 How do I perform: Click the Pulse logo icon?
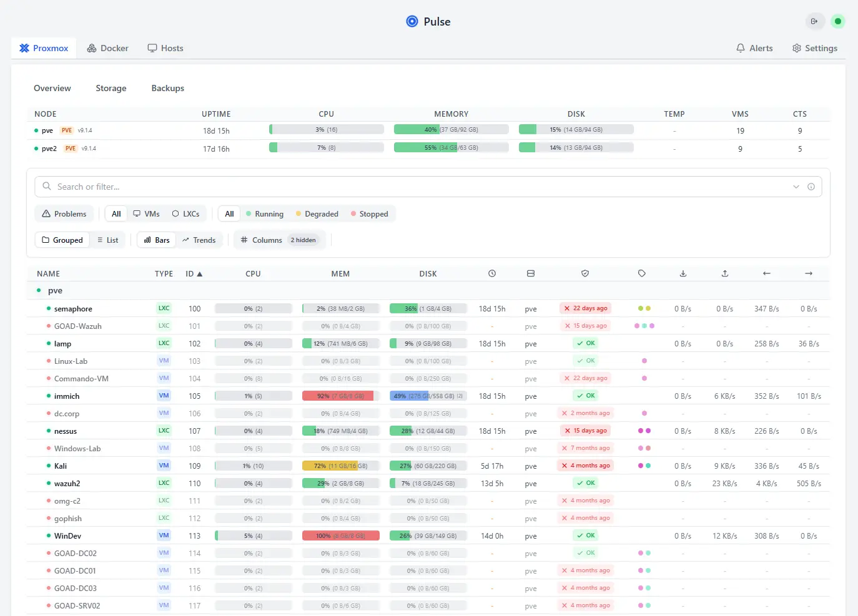(x=412, y=21)
